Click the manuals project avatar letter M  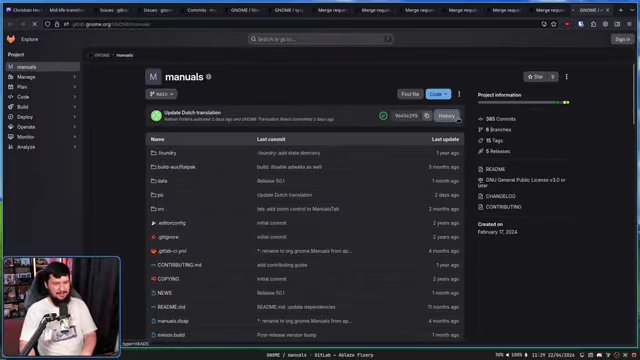coord(153,77)
